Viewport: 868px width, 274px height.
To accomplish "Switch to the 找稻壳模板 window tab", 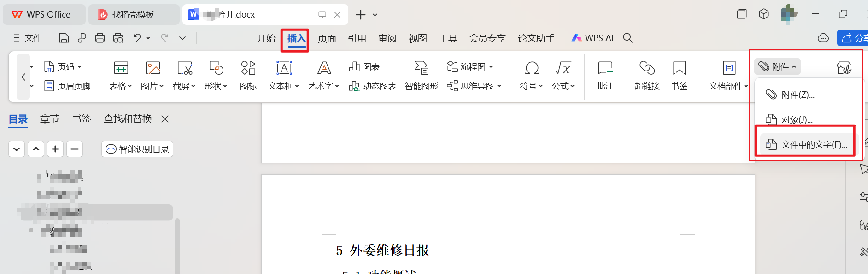I will [134, 15].
